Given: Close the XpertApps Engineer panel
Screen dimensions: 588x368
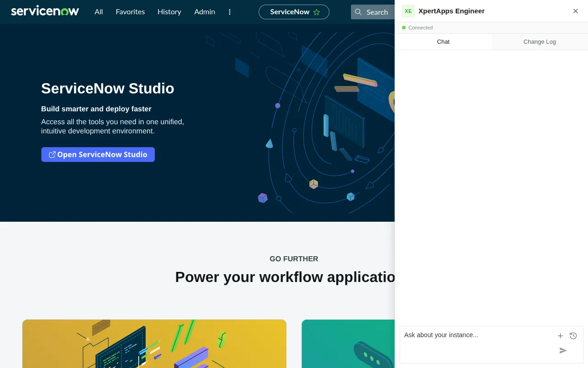Looking at the screenshot, I should [576, 11].
